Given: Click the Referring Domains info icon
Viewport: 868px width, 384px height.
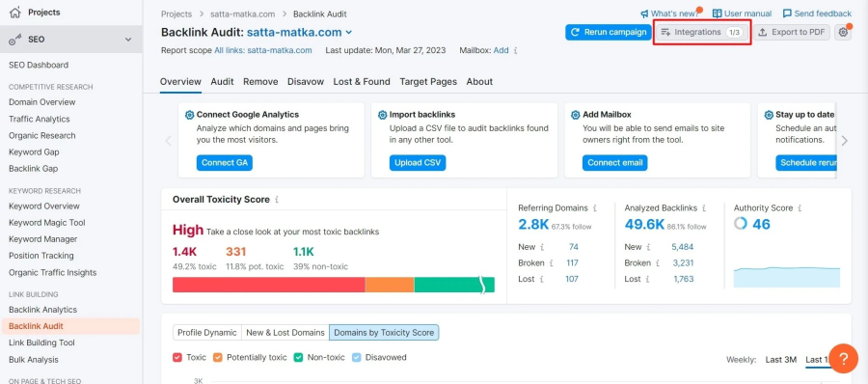Looking at the screenshot, I should 595,208.
